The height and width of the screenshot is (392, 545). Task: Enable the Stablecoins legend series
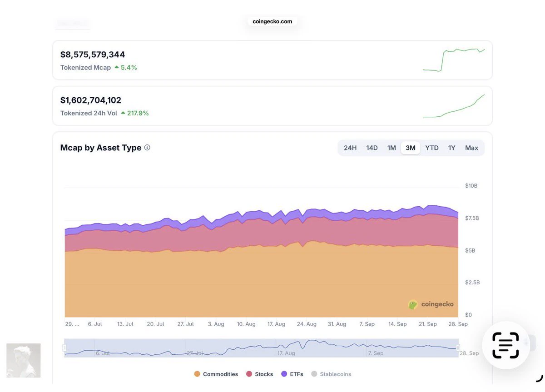[x=331, y=374]
